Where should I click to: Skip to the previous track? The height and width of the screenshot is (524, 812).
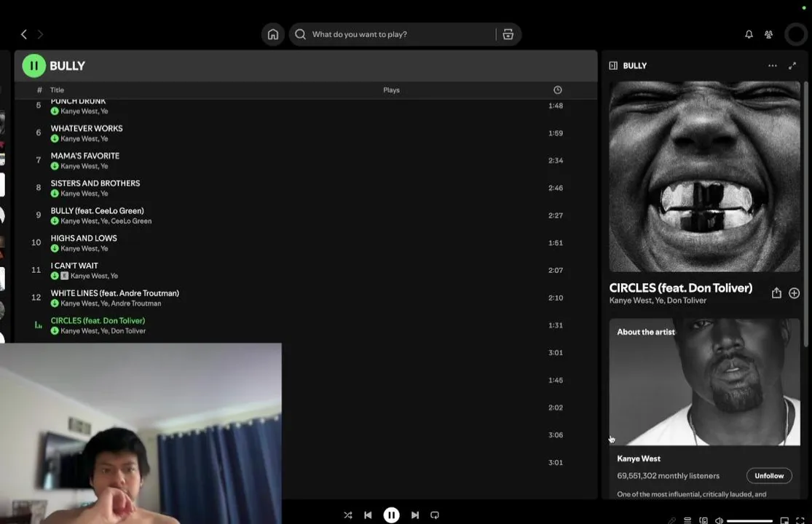pos(368,515)
